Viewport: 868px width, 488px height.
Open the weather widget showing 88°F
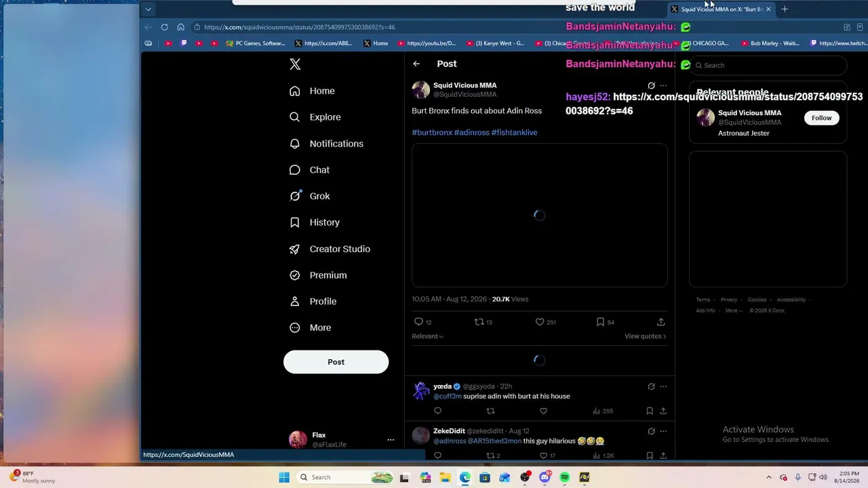tap(33, 477)
